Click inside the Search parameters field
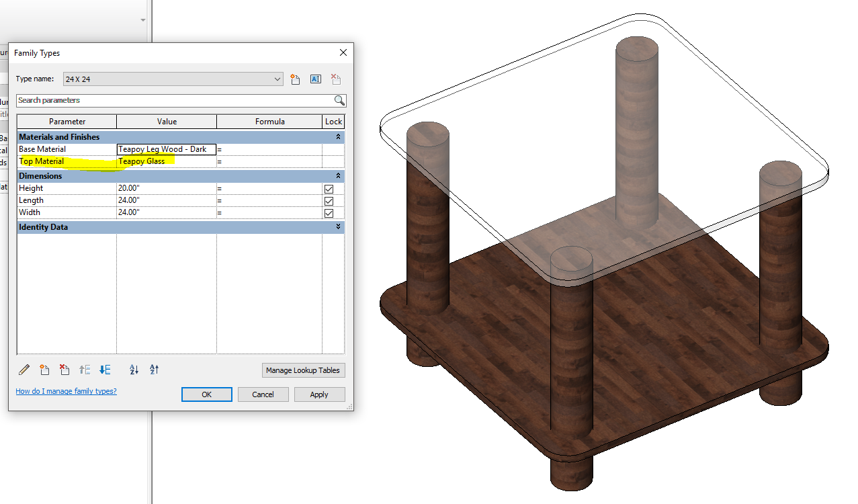The image size is (858, 504). [x=168, y=100]
